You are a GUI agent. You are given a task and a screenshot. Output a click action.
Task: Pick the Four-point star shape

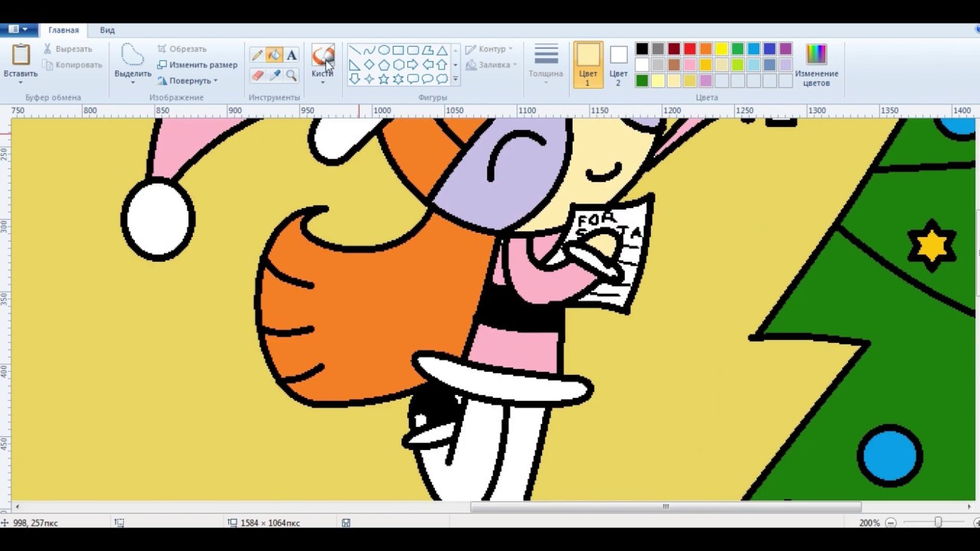click(x=369, y=79)
